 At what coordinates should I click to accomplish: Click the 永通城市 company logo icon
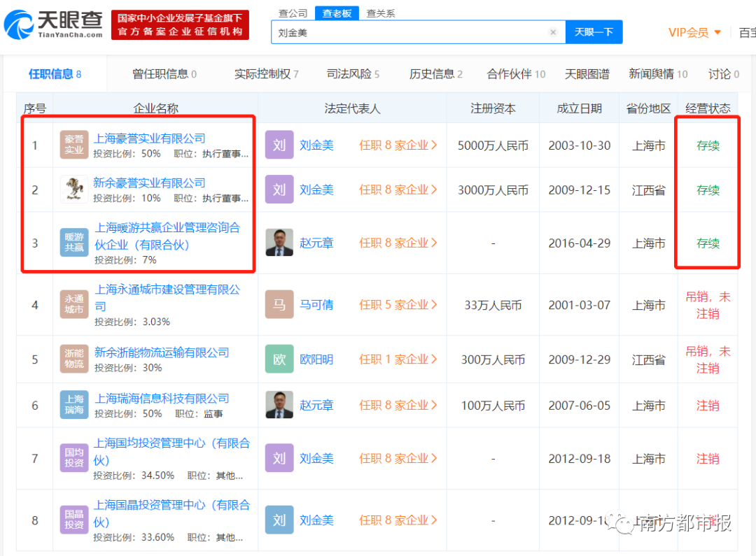pyautogui.click(x=73, y=304)
